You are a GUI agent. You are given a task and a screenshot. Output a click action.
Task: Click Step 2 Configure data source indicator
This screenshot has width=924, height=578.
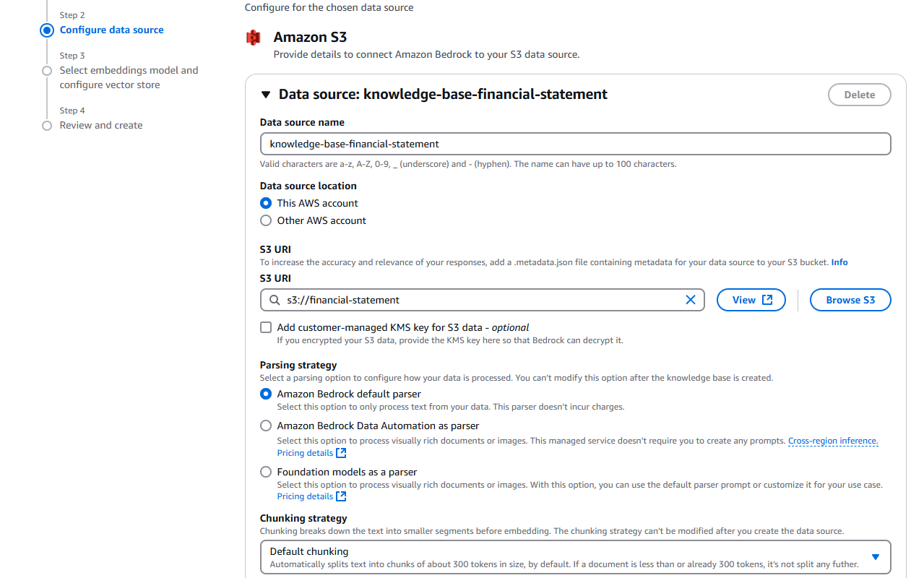click(47, 30)
